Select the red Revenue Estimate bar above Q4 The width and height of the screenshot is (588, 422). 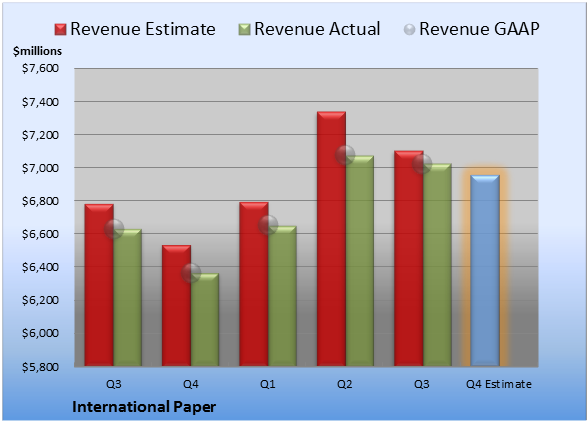[176, 305]
